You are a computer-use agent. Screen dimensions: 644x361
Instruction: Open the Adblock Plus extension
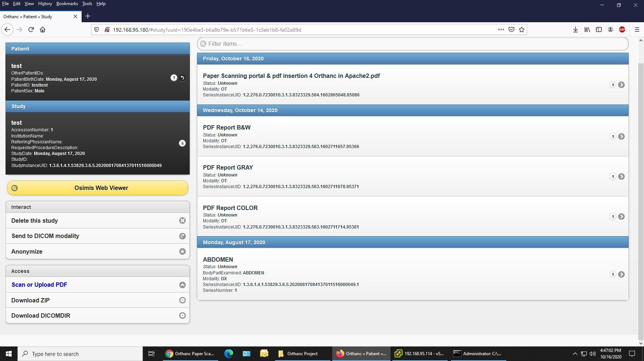tap(622, 30)
